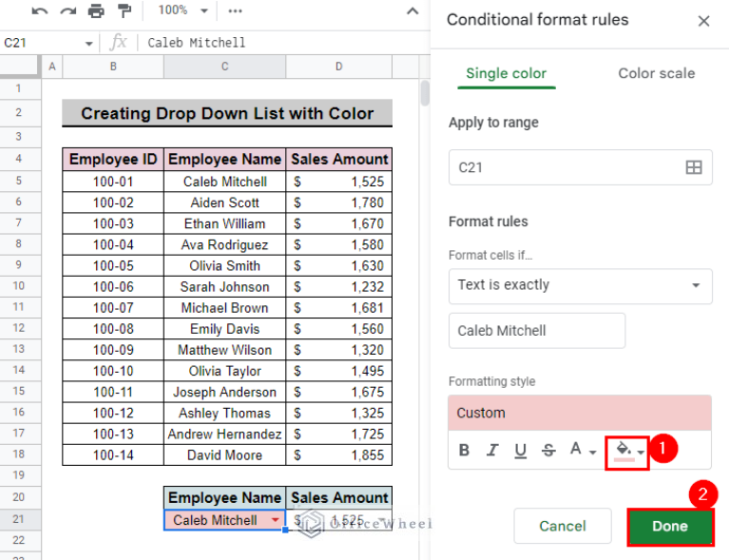Image resolution: width=729 pixels, height=560 pixels.
Task: Click the 1,780 sales amount cell
Action: (339, 203)
